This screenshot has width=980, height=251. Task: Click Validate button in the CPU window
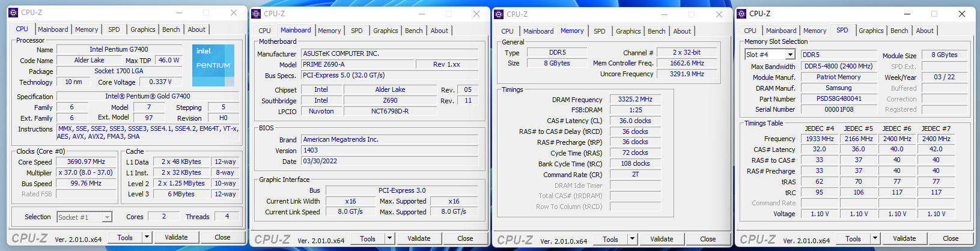click(x=176, y=237)
